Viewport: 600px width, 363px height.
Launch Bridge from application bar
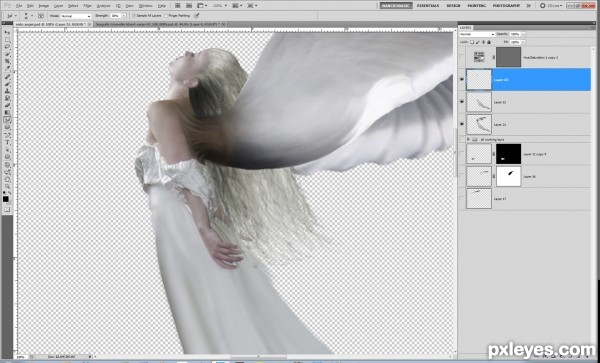coord(178,6)
